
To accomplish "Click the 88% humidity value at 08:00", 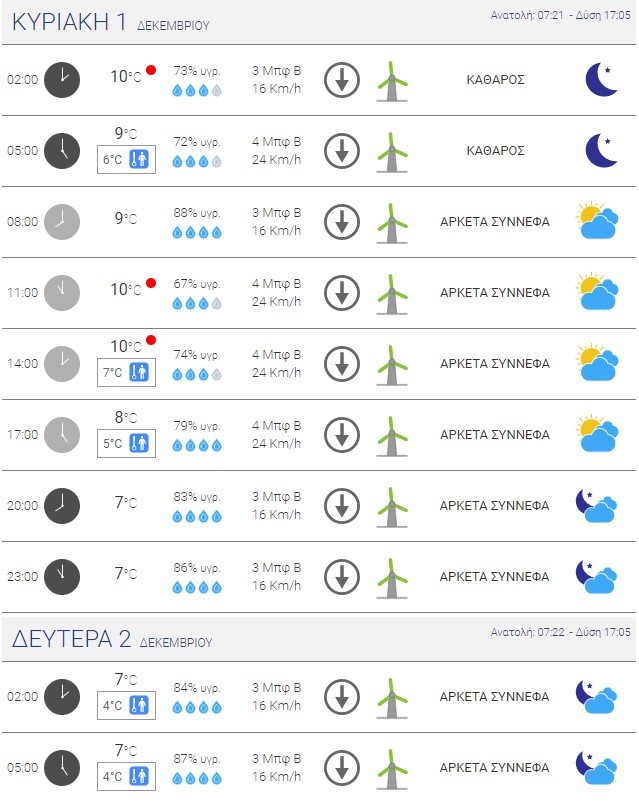I will tap(197, 213).
